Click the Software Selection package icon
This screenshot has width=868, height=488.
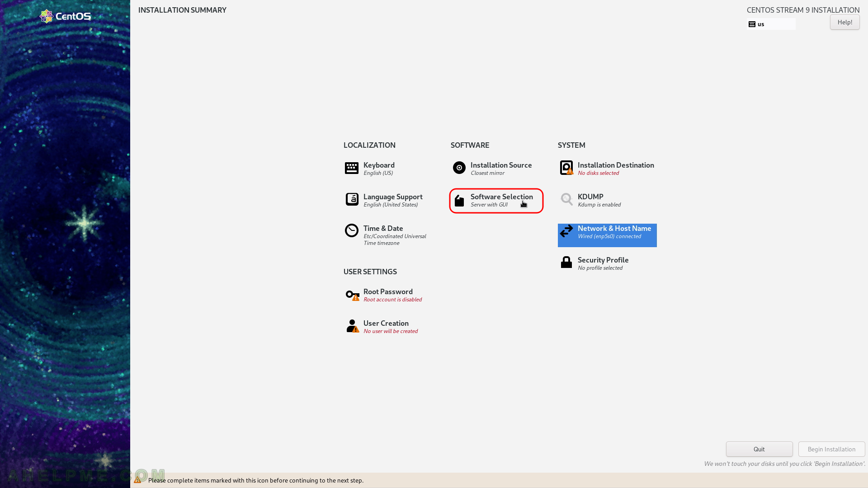click(459, 200)
